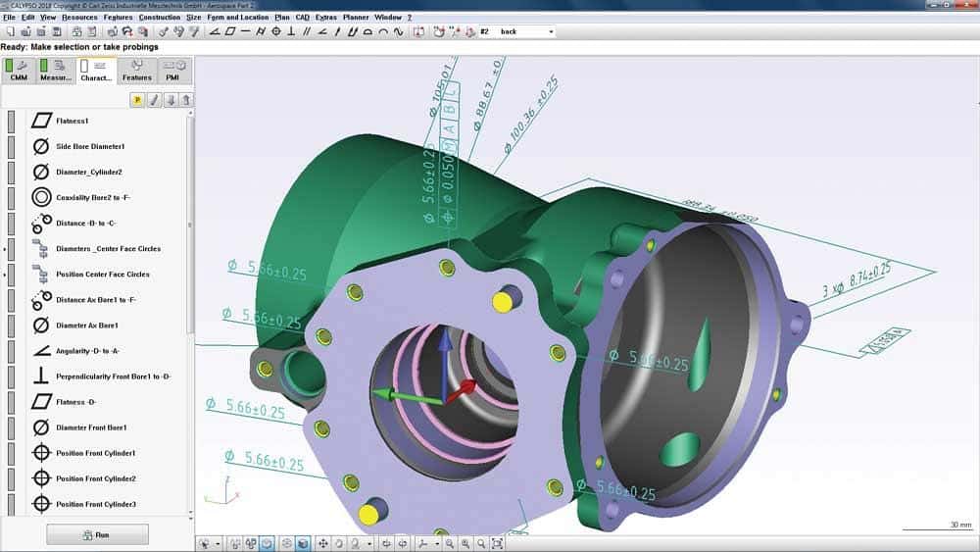Open the rotate options dropdown arrow in bottom toolbar
980x552 pixels.
(369, 544)
